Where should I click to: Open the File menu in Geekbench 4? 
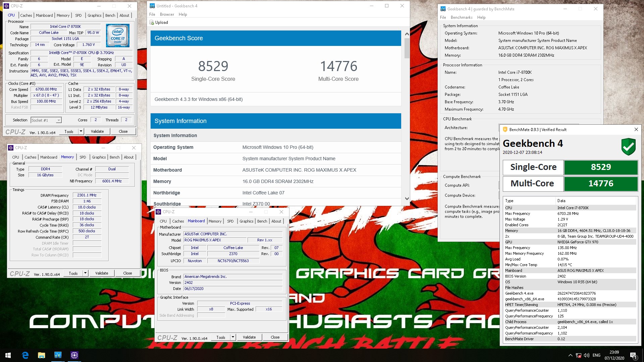click(x=152, y=14)
